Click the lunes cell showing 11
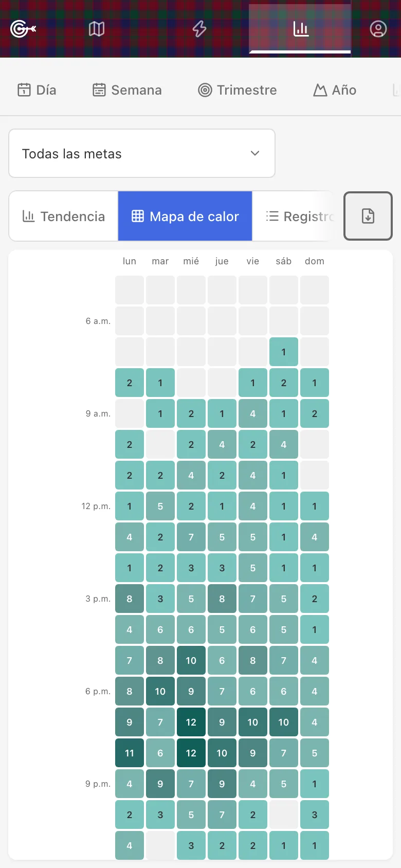The width and height of the screenshot is (401, 868). coord(130,753)
